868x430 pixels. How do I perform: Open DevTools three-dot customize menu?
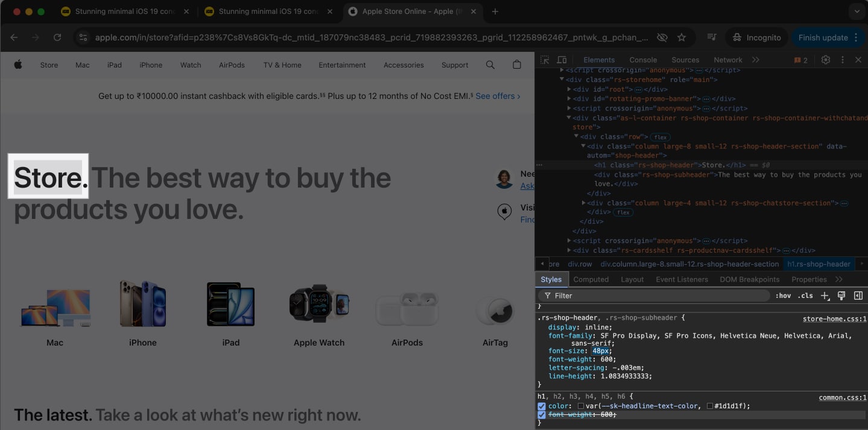843,60
